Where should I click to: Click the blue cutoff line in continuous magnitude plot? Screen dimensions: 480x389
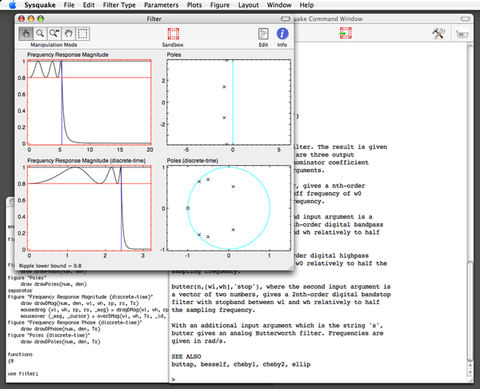pyautogui.click(x=62, y=102)
